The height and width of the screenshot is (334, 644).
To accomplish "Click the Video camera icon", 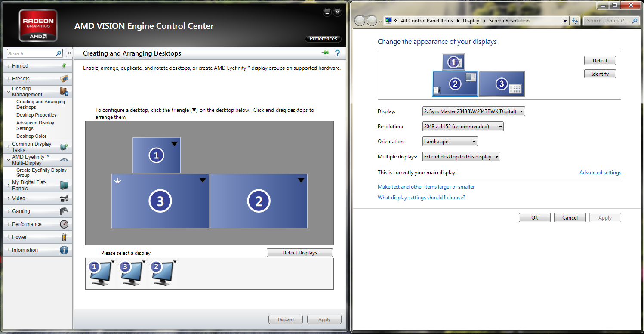I will (x=64, y=198).
